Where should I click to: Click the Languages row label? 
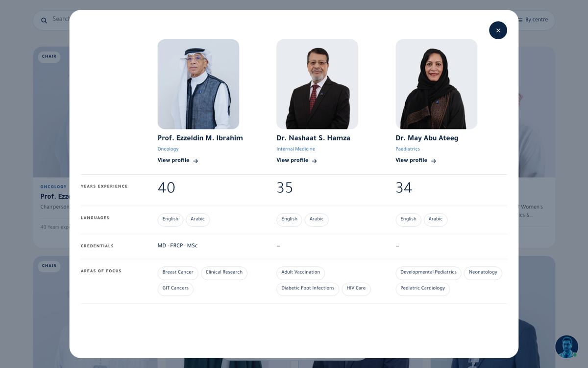point(95,218)
